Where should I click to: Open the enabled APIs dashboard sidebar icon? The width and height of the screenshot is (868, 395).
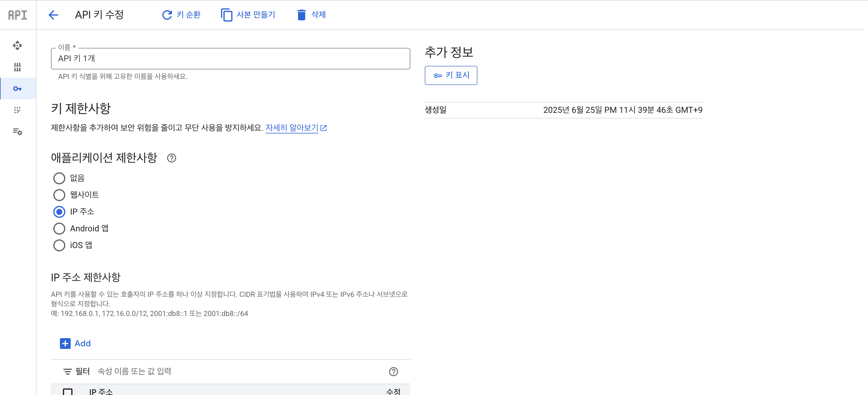coord(17,45)
